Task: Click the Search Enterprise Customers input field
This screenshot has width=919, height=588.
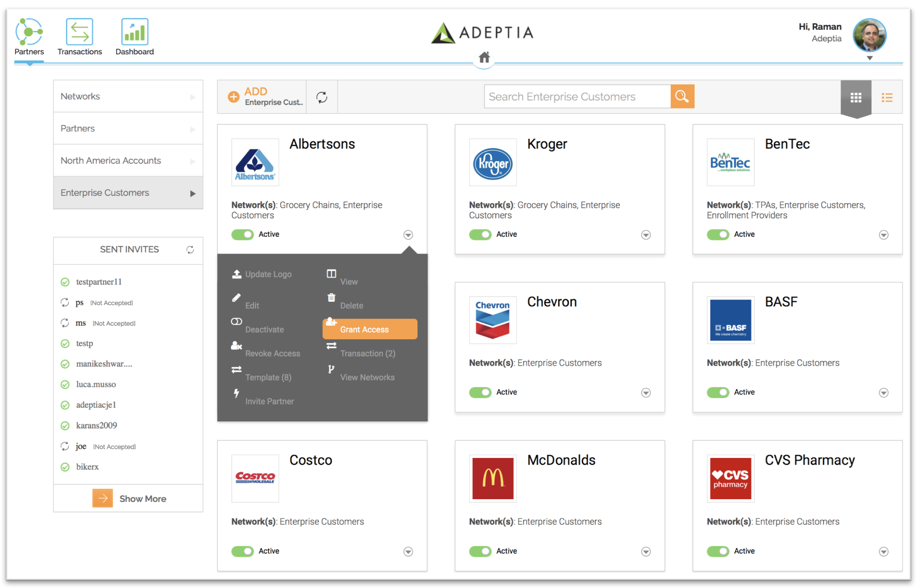Action: click(577, 96)
